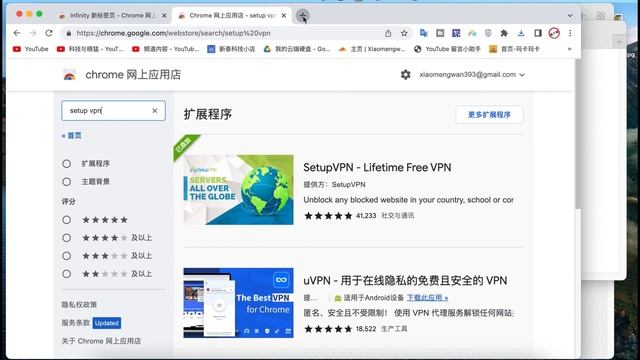Click the uVPN Best VPN for Chrome thumbnail

238,303
